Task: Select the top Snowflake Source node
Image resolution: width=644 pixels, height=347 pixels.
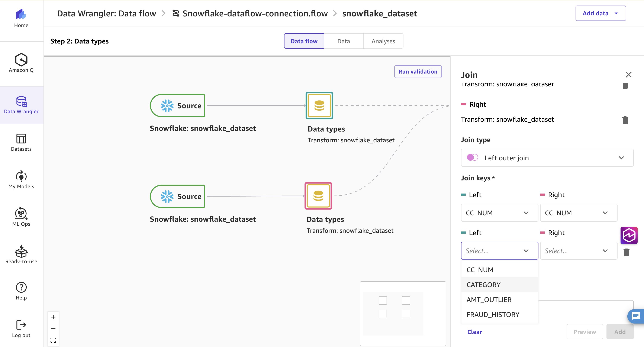Action: [x=177, y=106]
